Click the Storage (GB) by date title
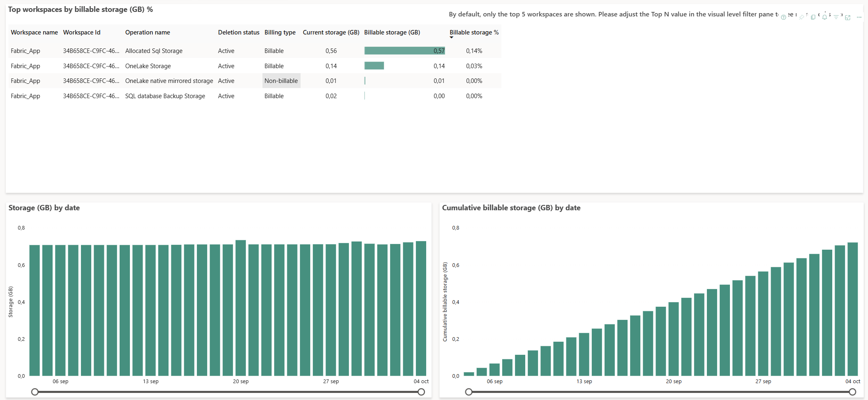The width and height of the screenshot is (868, 400). tap(44, 208)
